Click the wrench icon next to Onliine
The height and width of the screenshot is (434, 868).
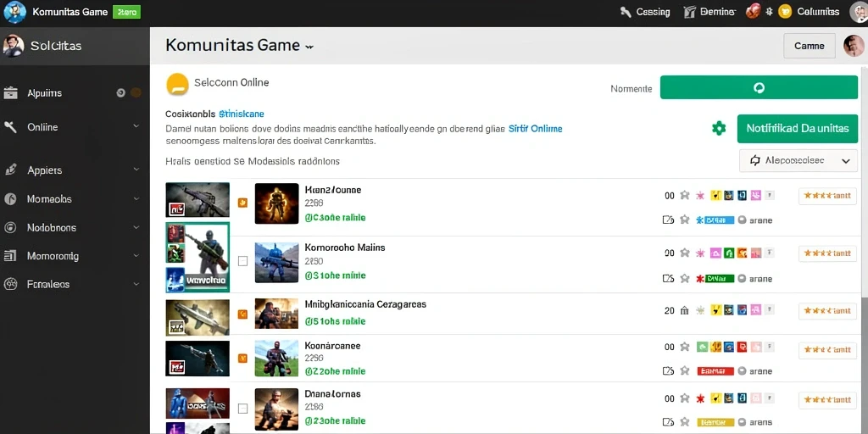tap(10, 127)
